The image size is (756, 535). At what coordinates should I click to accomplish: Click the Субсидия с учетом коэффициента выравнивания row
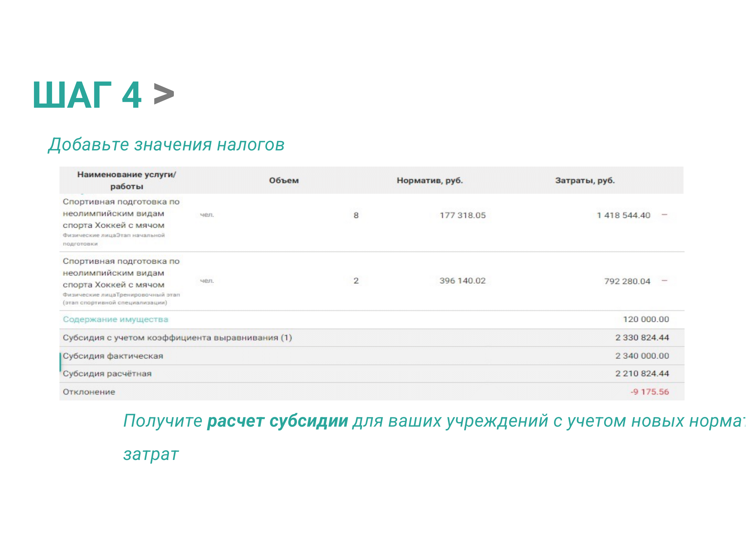pyautogui.click(x=177, y=338)
